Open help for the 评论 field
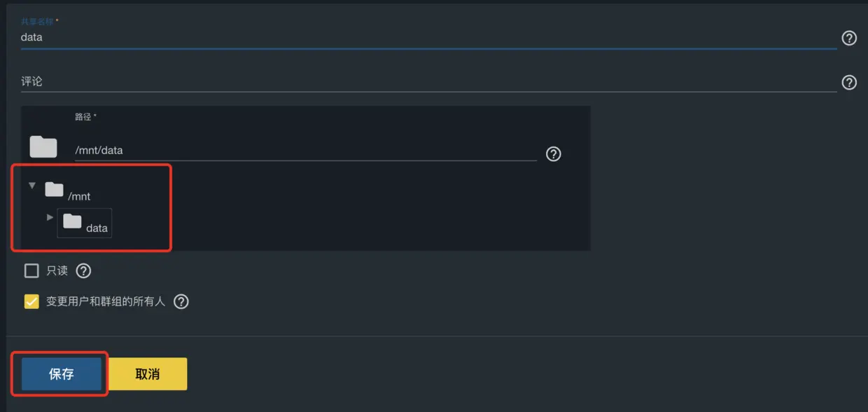Image resolution: width=868 pixels, height=412 pixels. coord(848,82)
